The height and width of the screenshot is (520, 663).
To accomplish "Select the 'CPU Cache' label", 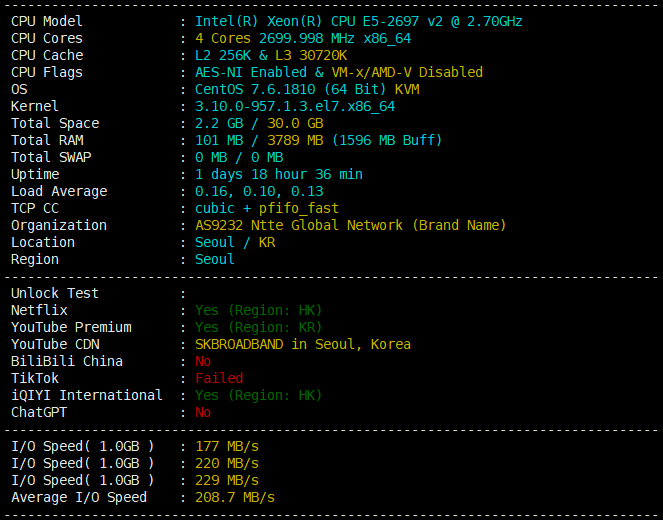I will coord(47,55).
